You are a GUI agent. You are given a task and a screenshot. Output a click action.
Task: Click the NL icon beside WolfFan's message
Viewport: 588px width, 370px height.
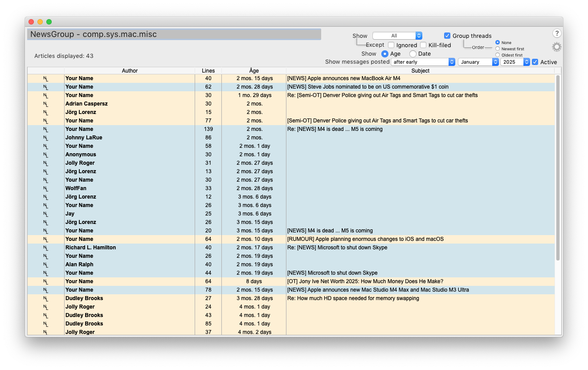(x=46, y=188)
